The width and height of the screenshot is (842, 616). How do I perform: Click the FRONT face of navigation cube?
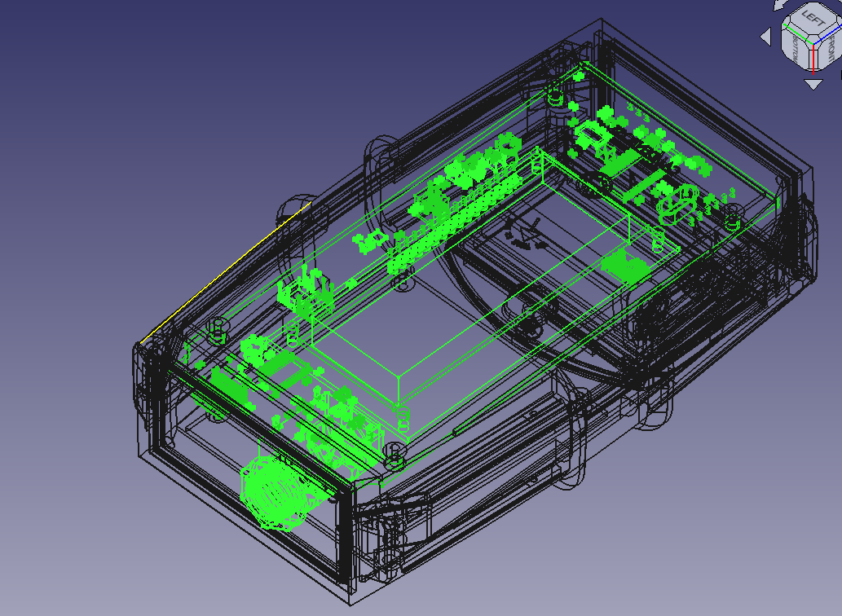coord(831,50)
